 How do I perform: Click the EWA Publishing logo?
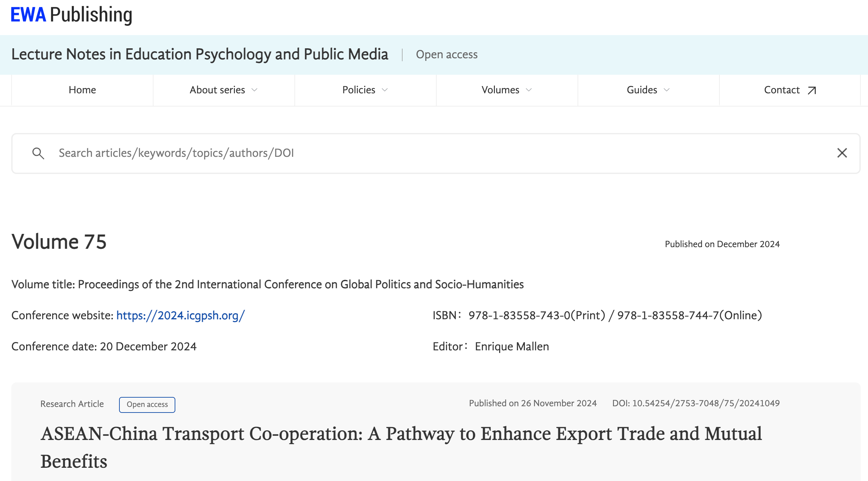[x=71, y=15]
